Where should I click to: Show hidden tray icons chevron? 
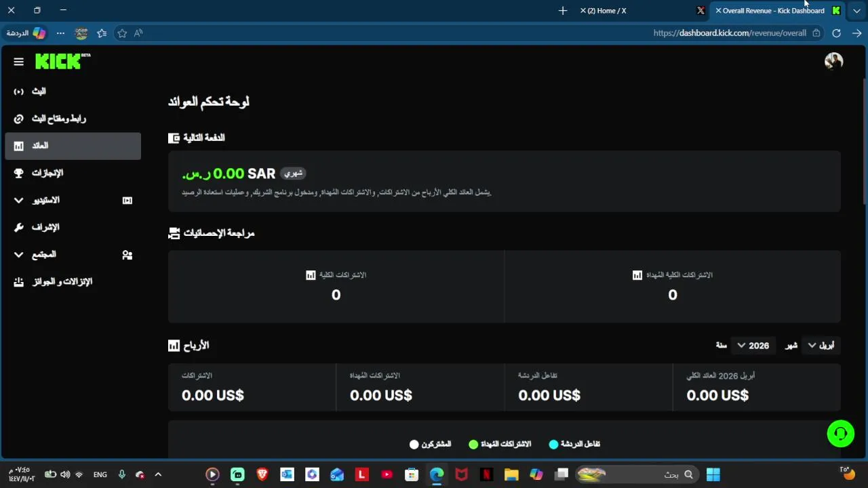(158, 474)
